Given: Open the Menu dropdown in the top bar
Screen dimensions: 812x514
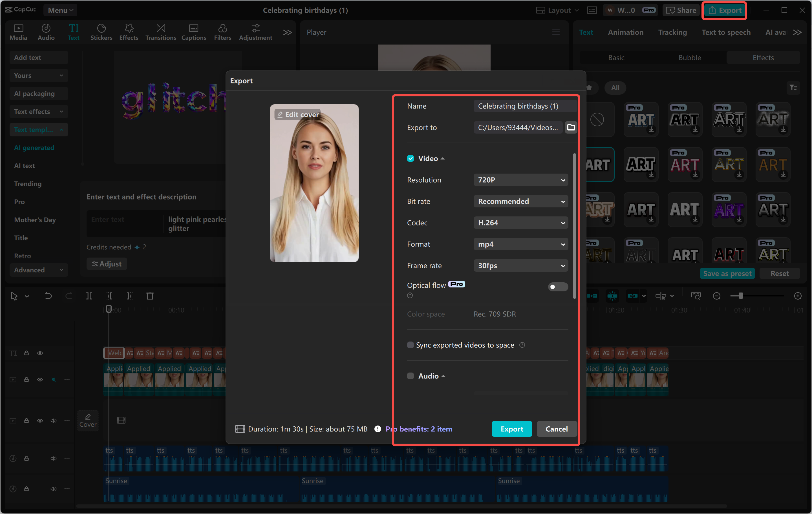Looking at the screenshot, I should coord(60,10).
